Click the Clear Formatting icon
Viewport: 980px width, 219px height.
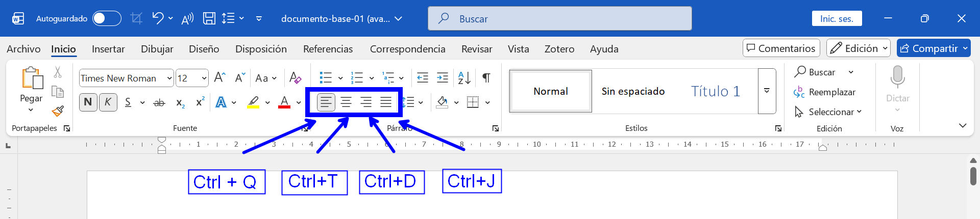click(295, 77)
